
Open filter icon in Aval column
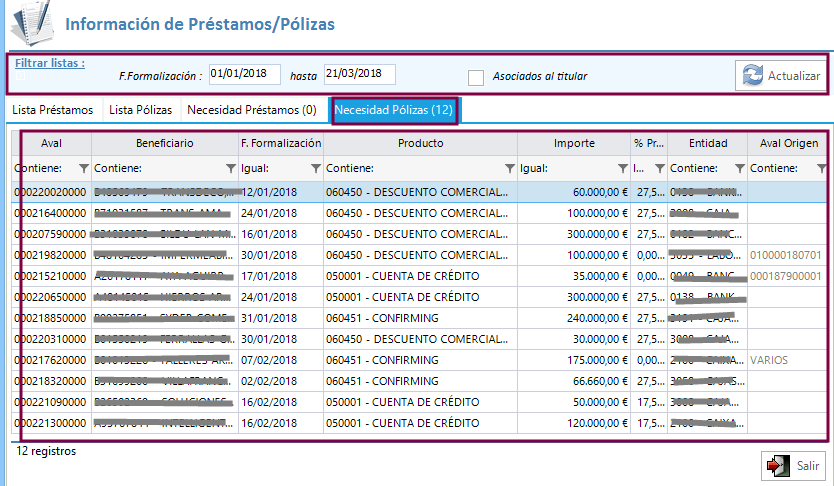84,169
